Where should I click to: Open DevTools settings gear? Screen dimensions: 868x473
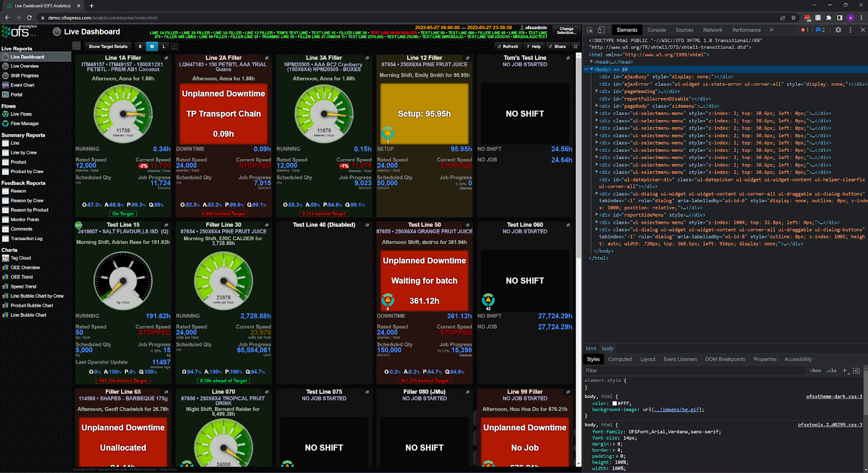coord(838,30)
